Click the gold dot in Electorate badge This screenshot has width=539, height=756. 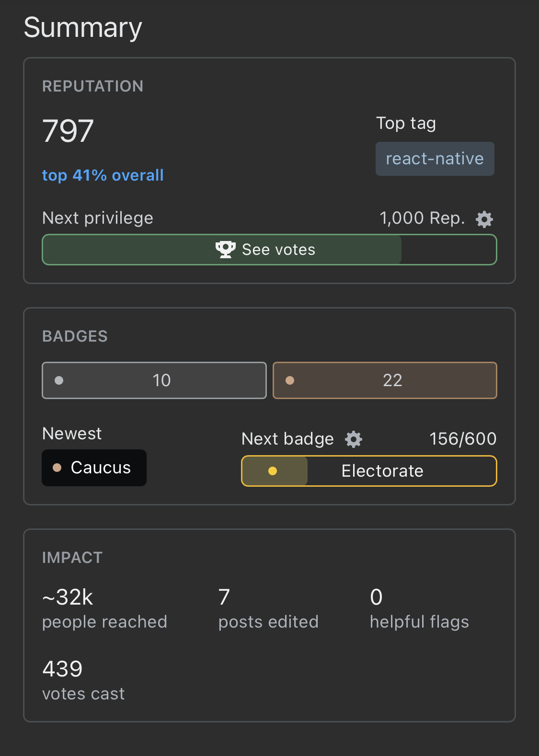[x=273, y=471]
